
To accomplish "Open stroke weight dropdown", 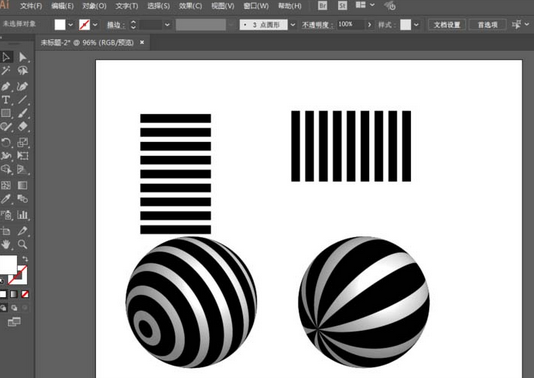I will (167, 25).
